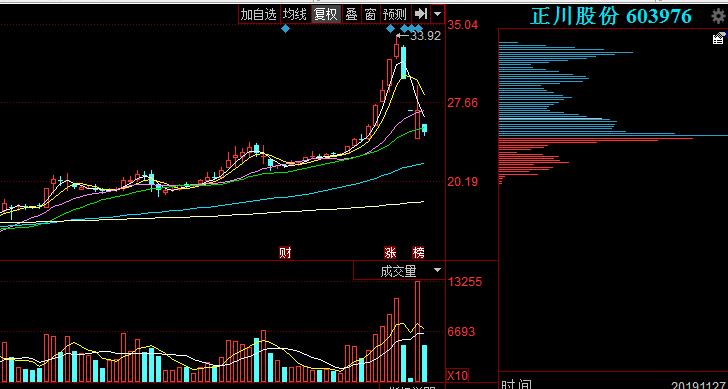728x389 pixels.
Task: Toggle moving average lines with 均线
Action: tap(295, 14)
